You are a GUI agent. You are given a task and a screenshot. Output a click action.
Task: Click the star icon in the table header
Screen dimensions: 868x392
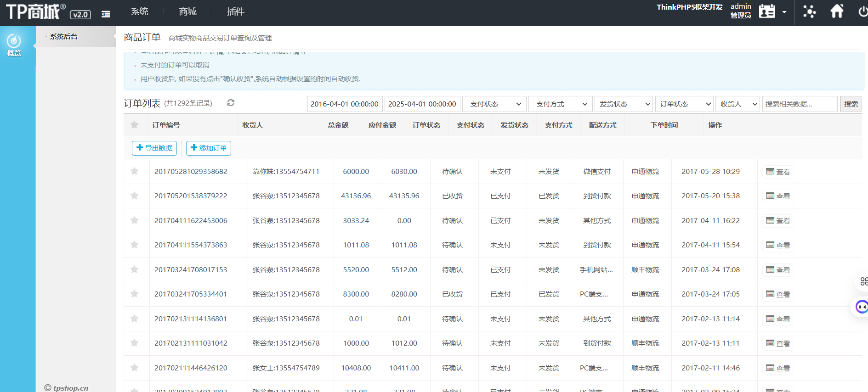134,125
